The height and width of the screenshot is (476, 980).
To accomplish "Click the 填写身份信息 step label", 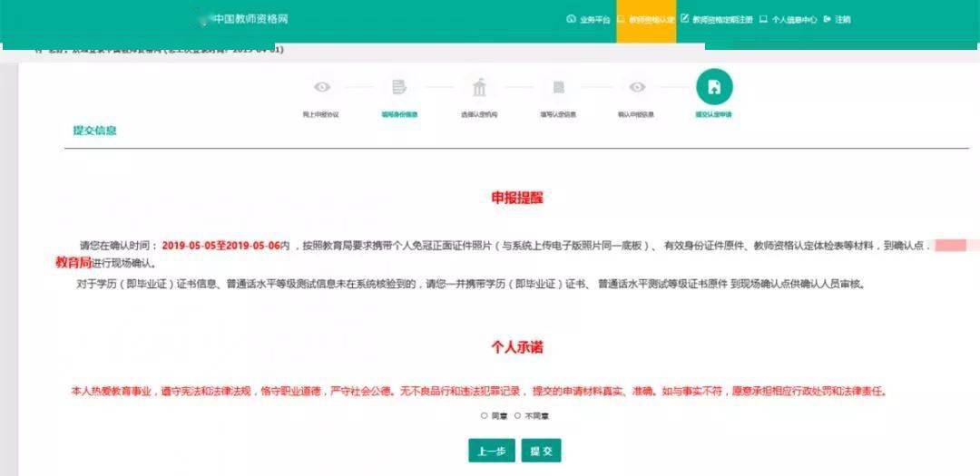I will [400, 115].
